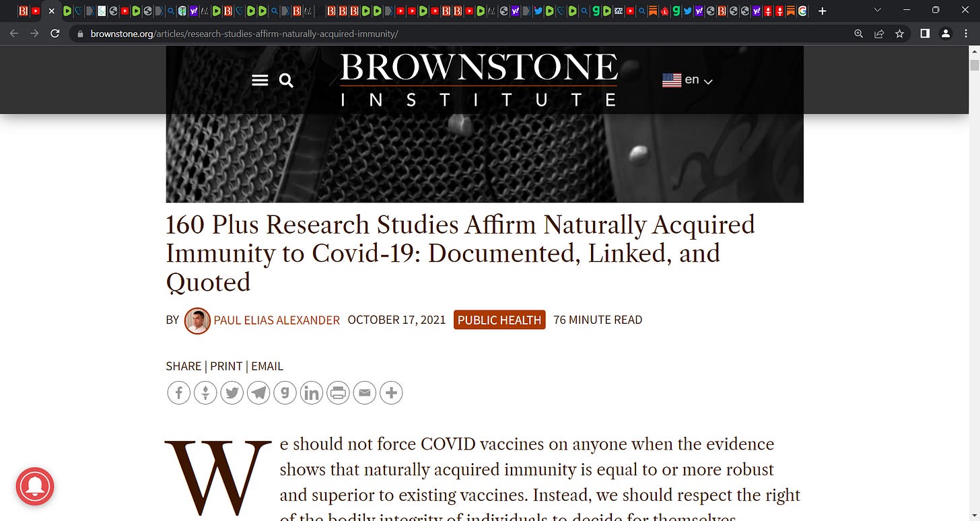Open the Chrome zoom magnifier indicator

click(x=858, y=34)
